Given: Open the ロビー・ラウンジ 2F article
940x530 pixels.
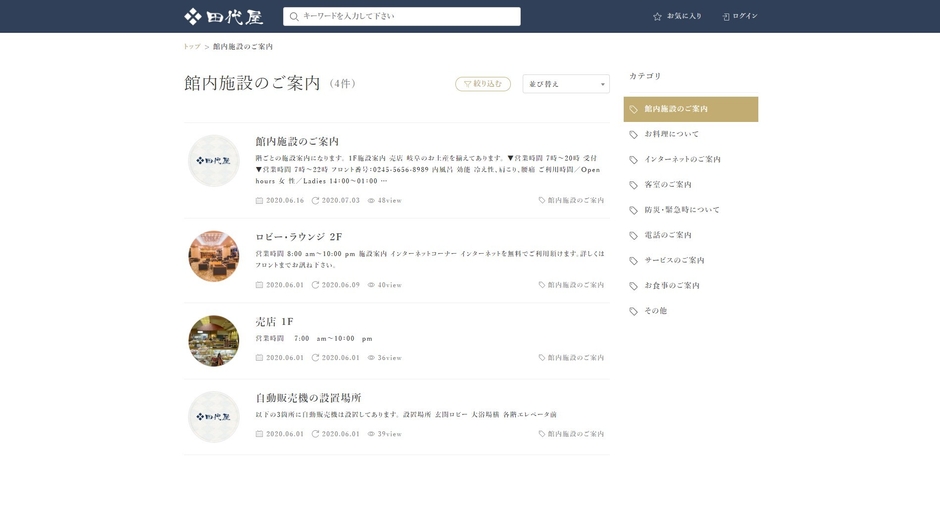Looking at the screenshot, I should (298, 237).
